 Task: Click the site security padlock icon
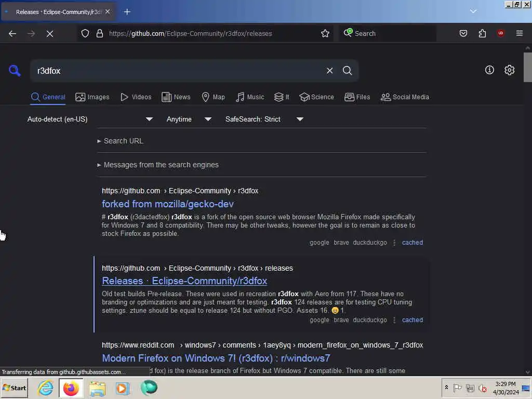(x=99, y=33)
